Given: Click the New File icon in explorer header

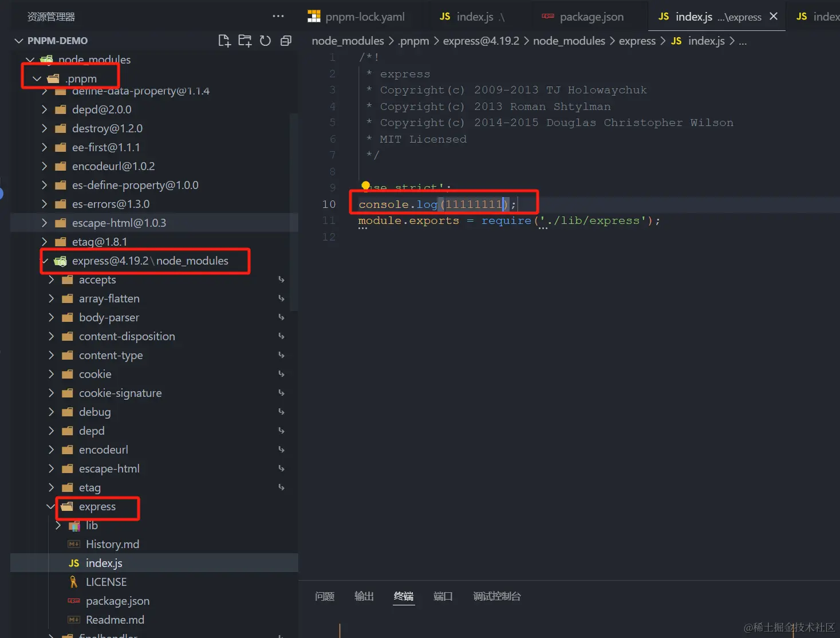Looking at the screenshot, I should [x=224, y=41].
